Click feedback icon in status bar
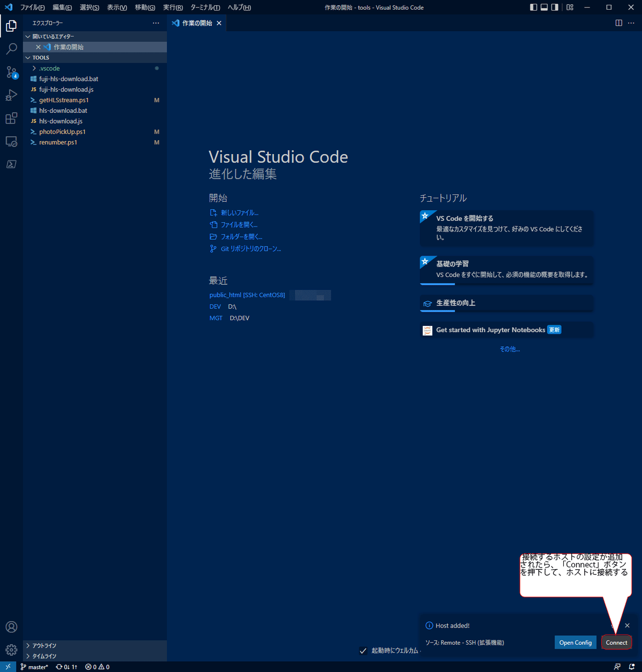 pyautogui.click(x=617, y=667)
